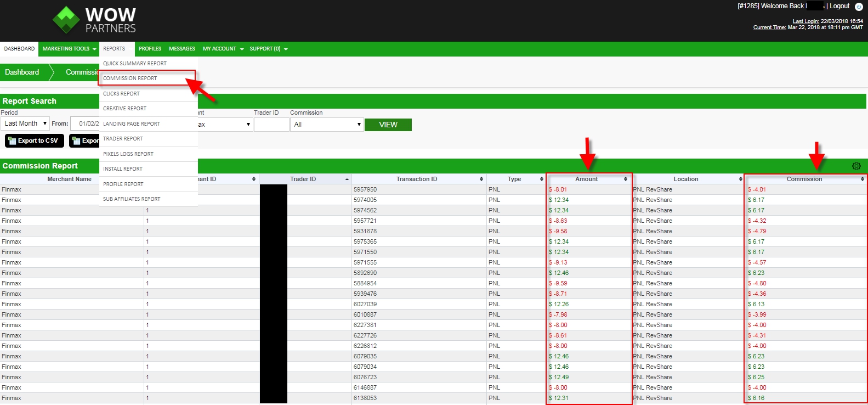Open Sub Affiliates Report menu entry
The height and width of the screenshot is (405, 868).
[132, 199]
